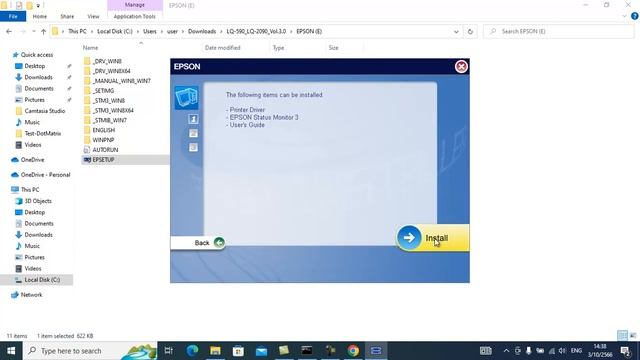Go up one folder level
Viewport: 640px width, 360px height.
click(x=43, y=31)
